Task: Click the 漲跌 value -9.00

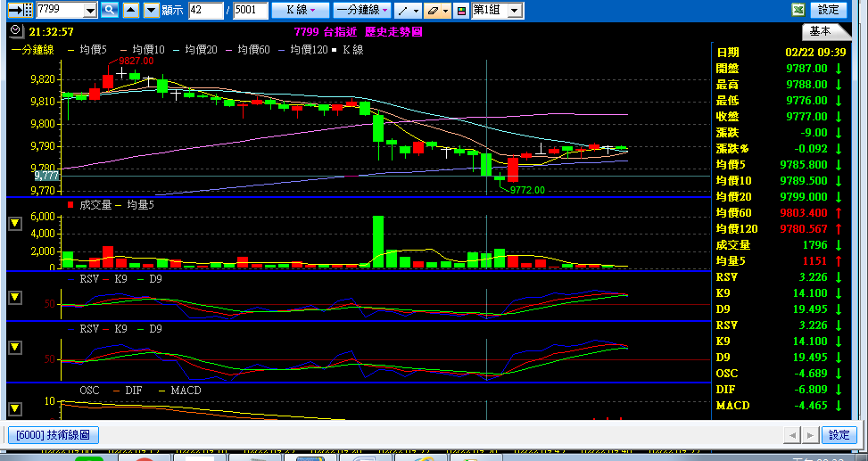Action: 814,133
